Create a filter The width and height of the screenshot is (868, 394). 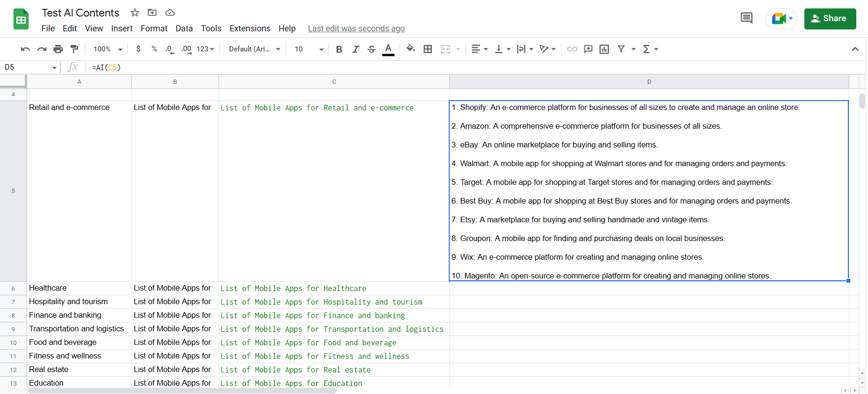(x=621, y=49)
